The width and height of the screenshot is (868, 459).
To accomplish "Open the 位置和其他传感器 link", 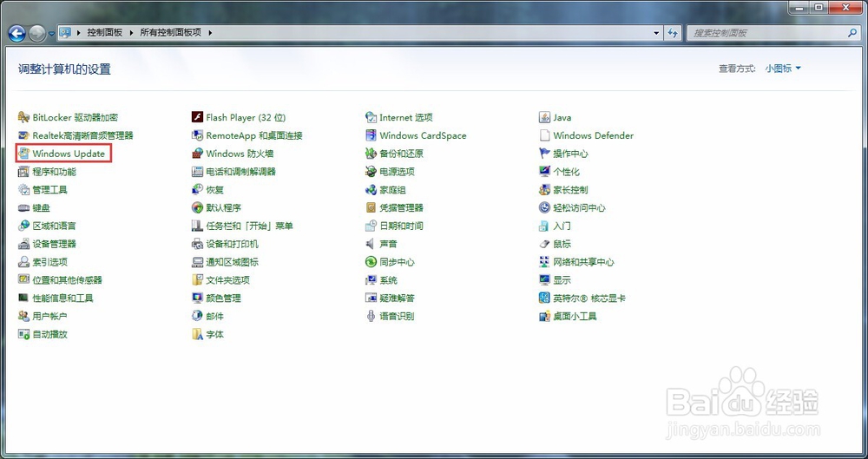I will 67,280.
